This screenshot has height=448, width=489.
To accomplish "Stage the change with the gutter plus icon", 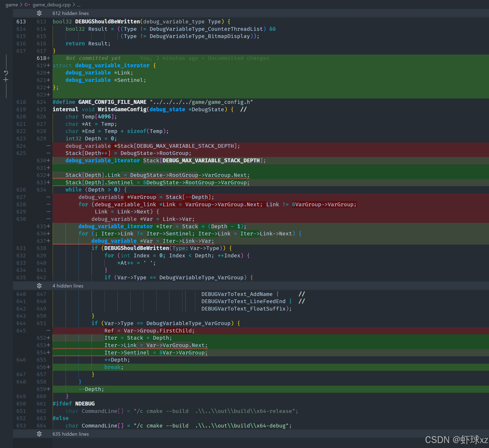I will (x=6, y=80).
